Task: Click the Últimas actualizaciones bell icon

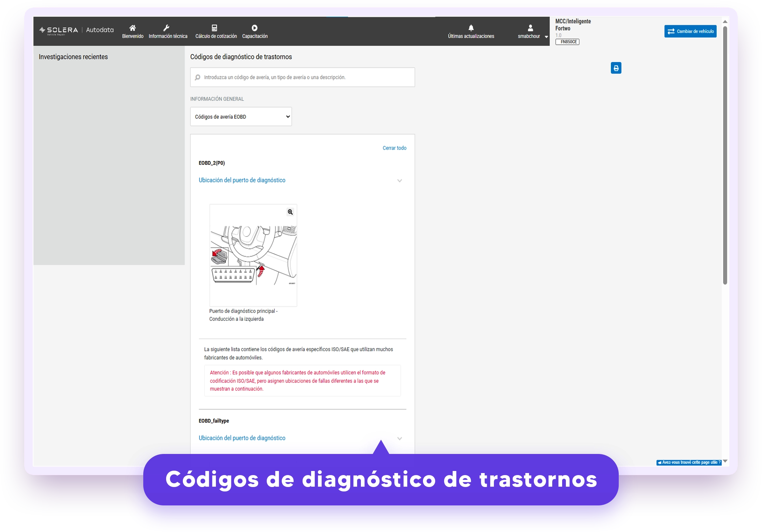Action: pos(471,28)
